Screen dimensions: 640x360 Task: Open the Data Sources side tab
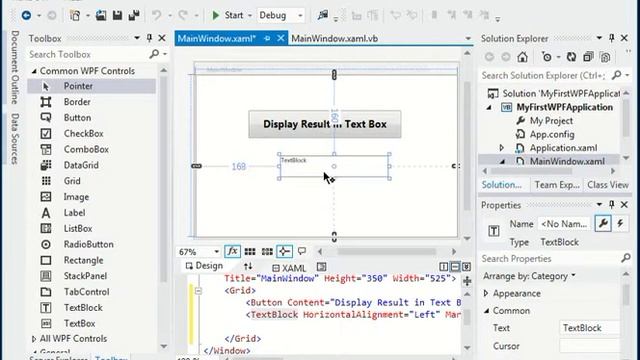coord(15,139)
